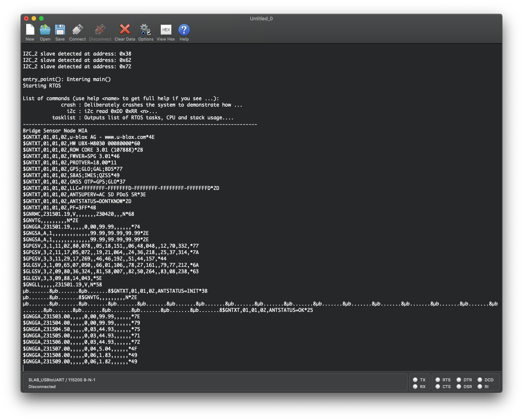This screenshot has width=523, height=420.
Task: Click the $GNTXT u-blox AG line
Action: (x=89, y=137)
